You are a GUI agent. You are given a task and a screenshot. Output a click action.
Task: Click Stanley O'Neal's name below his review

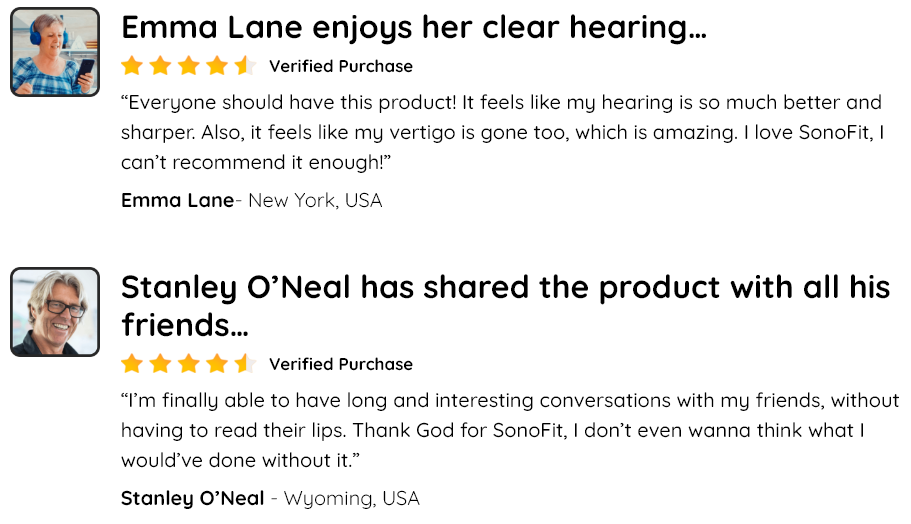tap(192, 498)
